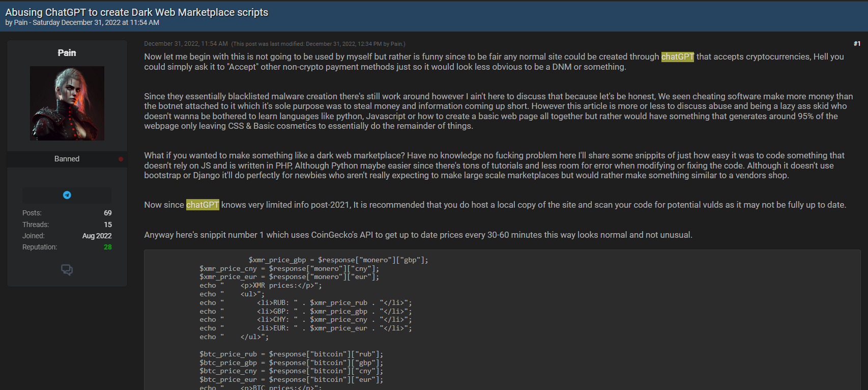Screen dimensions: 868x390
Task: Click the Banned user title label
Action: (67, 159)
